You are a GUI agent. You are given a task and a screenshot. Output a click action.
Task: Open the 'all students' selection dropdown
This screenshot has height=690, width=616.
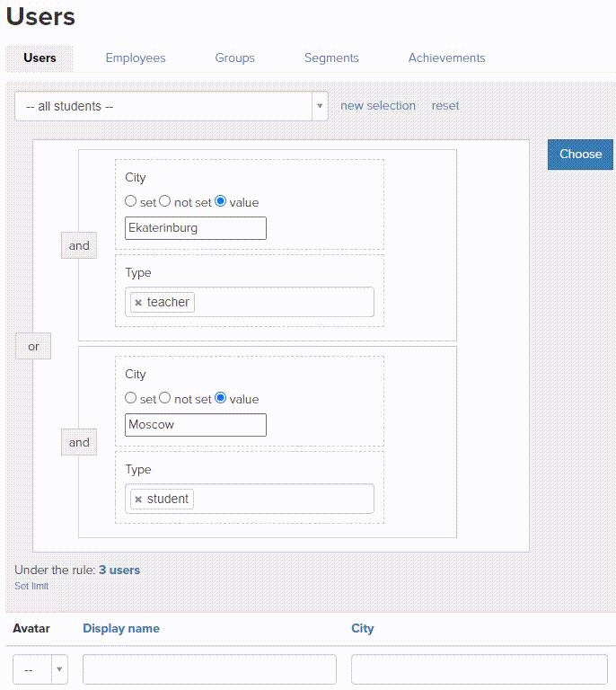click(171, 106)
